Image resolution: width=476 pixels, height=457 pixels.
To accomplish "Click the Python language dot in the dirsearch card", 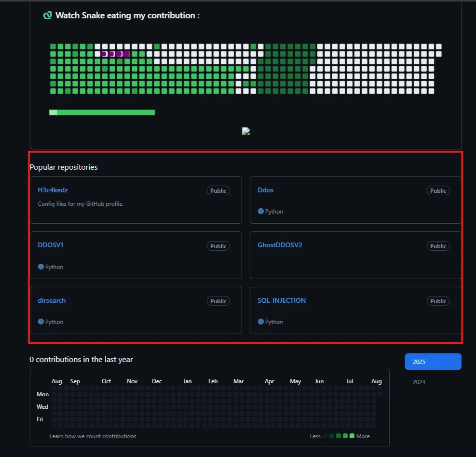I will click(x=41, y=322).
